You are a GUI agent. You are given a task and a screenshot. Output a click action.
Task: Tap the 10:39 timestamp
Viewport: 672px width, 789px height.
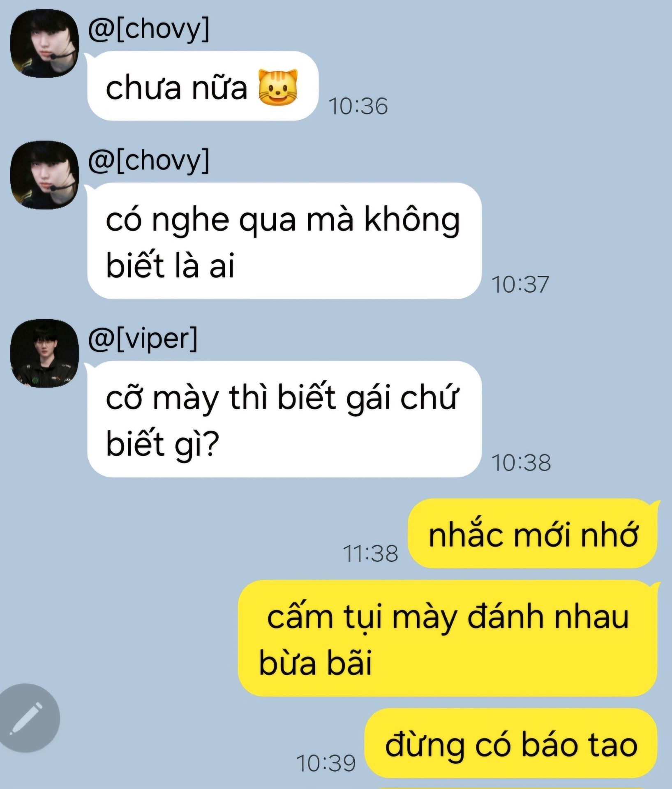[x=326, y=764]
